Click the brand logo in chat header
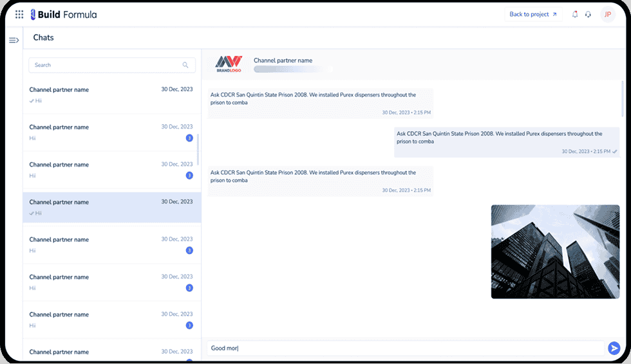Image resolution: width=631 pixels, height=364 pixels. [229, 63]
